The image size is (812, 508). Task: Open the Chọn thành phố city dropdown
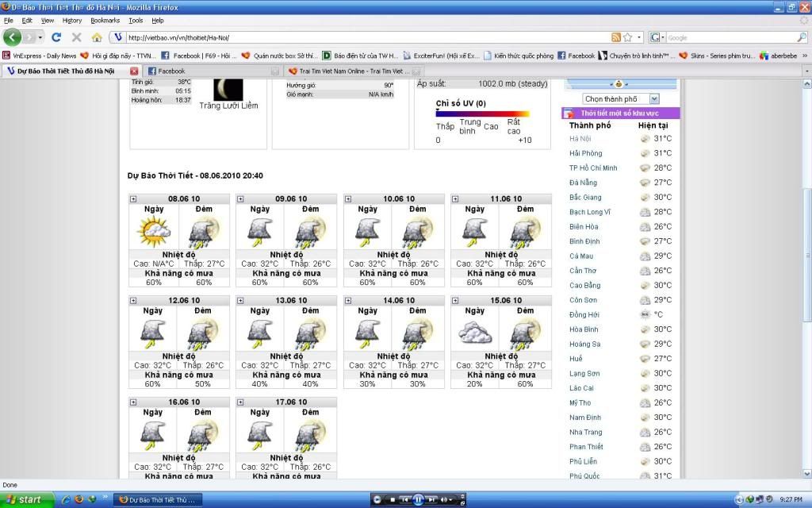pyautogui.click(x=620, y=99)
